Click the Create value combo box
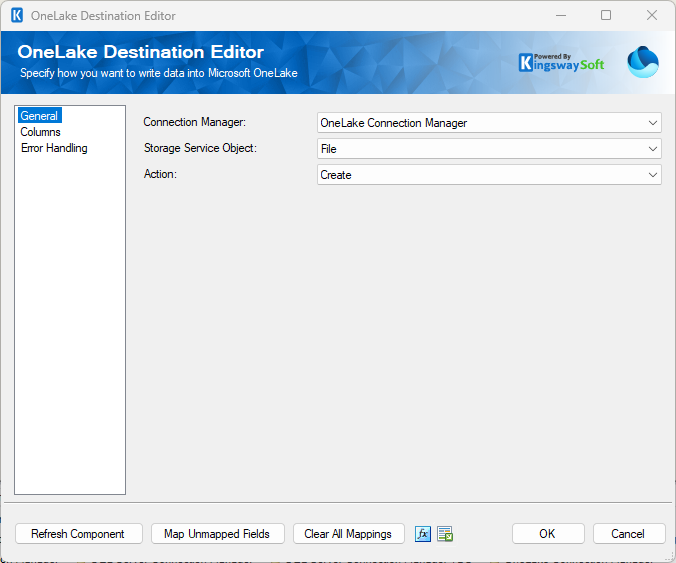Viewport: 676px width, 563px height. point(489,175)
